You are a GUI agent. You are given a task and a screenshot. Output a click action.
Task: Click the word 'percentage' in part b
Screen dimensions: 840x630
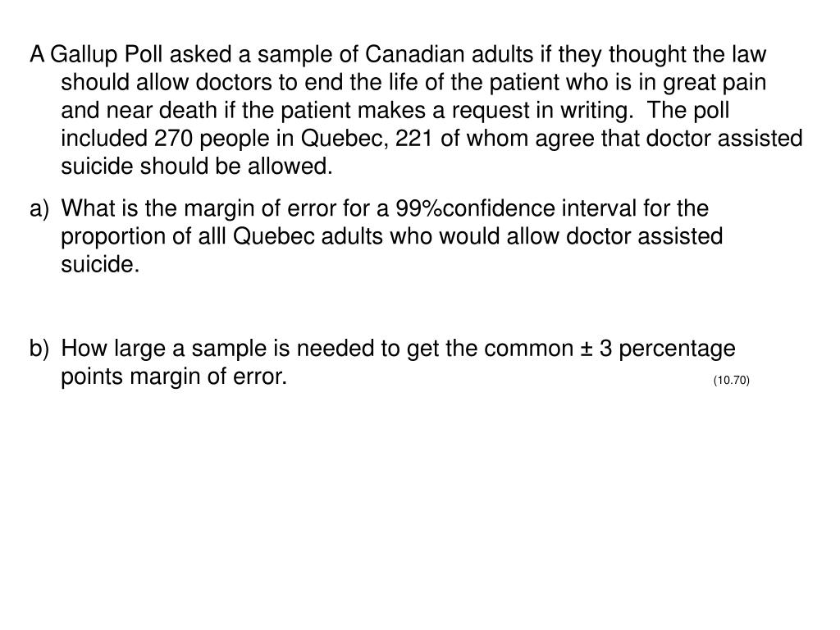click(x=677, y=349)
